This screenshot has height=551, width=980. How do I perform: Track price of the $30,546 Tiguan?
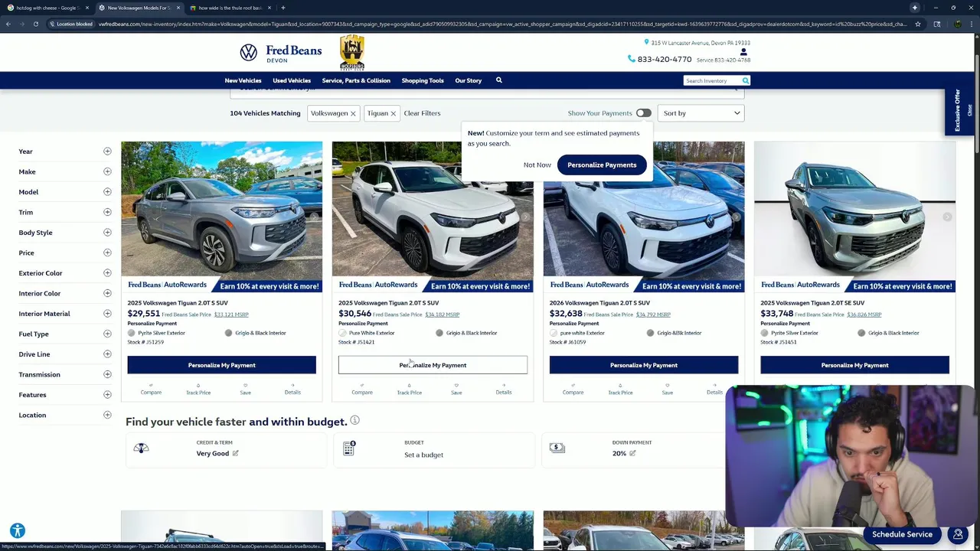pyautogui.click(x=410, y=390)
